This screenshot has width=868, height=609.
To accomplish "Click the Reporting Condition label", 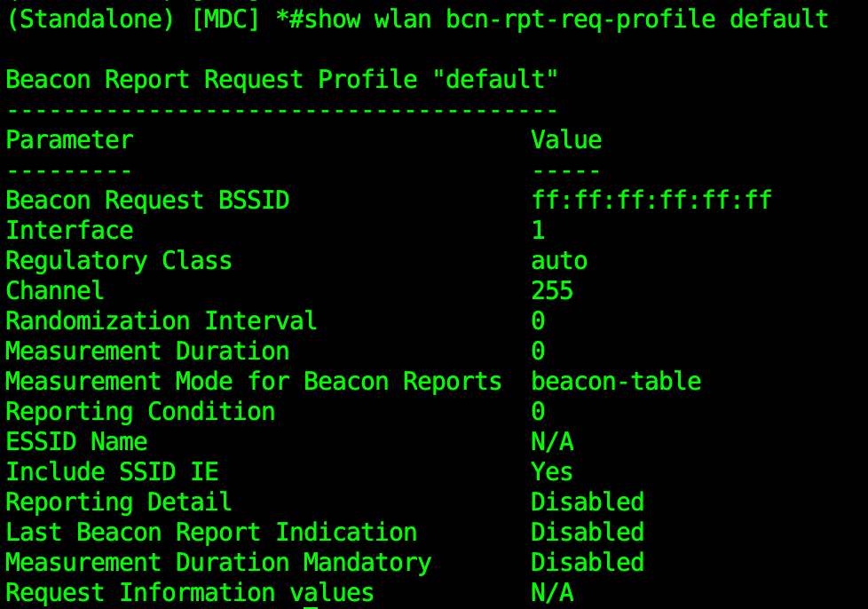I will tap(140, 412).
